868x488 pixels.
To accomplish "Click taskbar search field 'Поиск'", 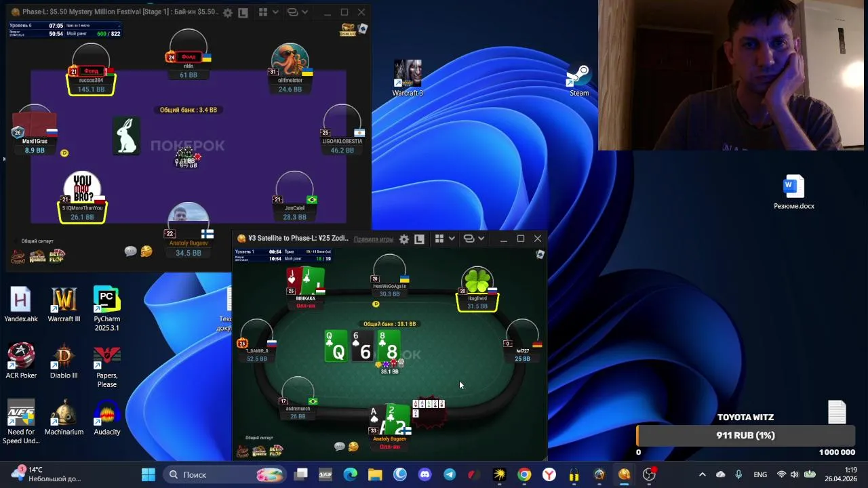I will click(225, 474).
